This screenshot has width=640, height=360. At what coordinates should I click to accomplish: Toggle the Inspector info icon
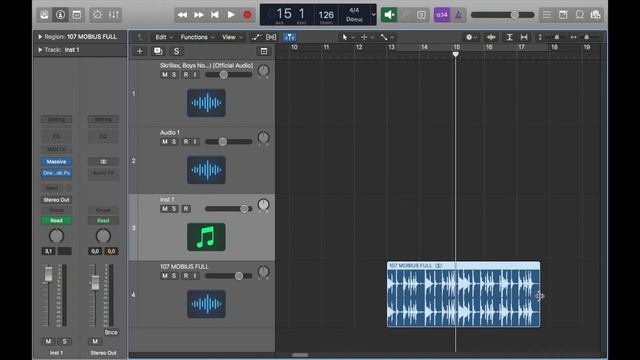[x=60, y=15]
